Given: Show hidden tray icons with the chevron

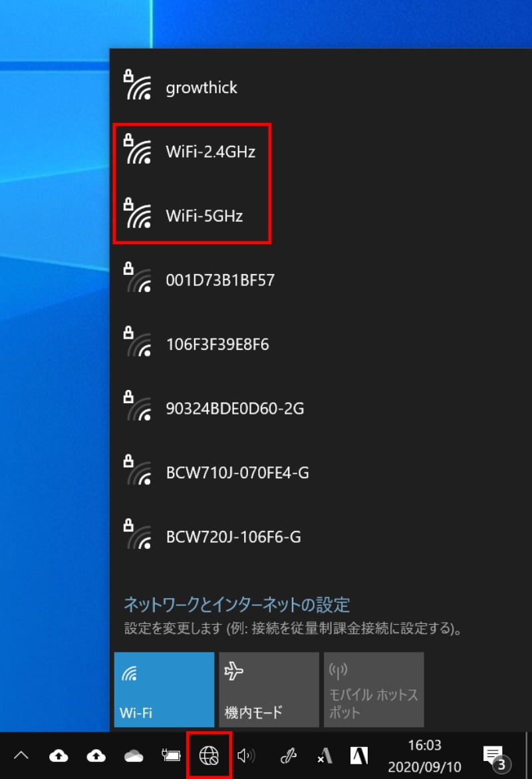Looking at the screenshot, I should (21, 756).
